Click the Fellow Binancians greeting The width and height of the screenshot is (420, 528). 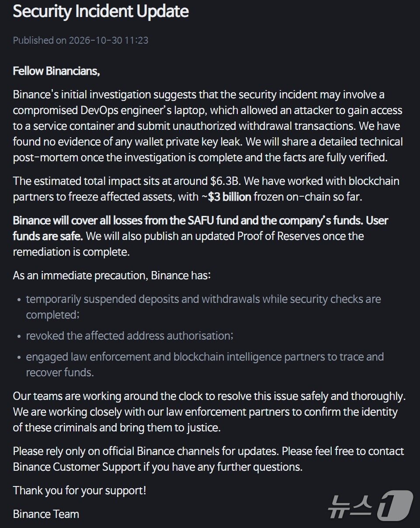point(56,71)
